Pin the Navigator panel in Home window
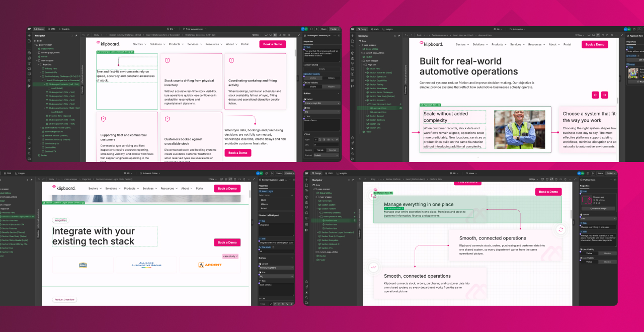The height and width of the screenshot is (332, 644). [x=353, y=180]
